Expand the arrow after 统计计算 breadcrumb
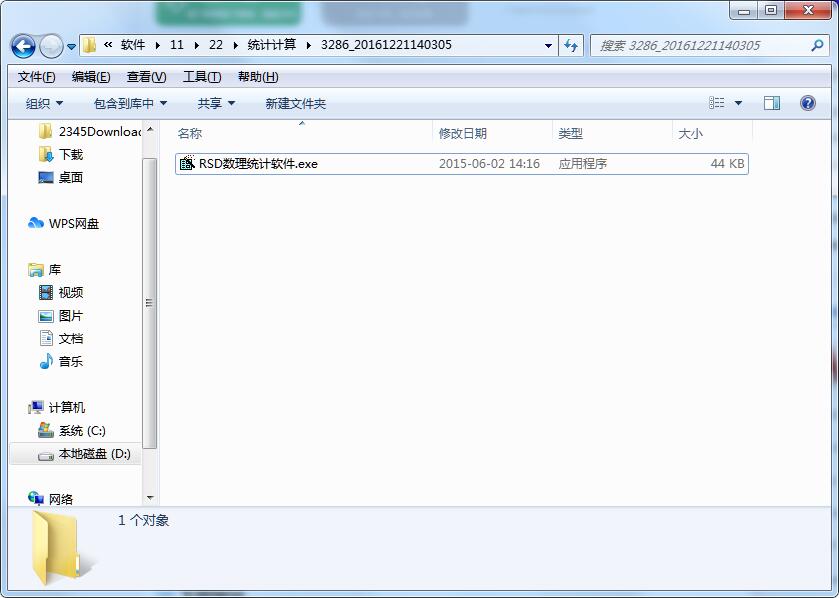 tap(308, 45)
